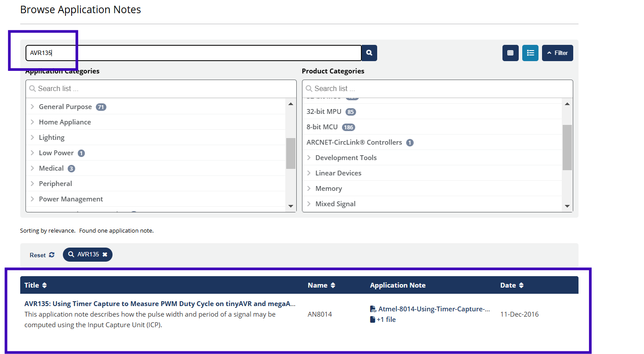Select the 8-bit MCU product category
The image size is (644, 354).
(x=322, y=127)
